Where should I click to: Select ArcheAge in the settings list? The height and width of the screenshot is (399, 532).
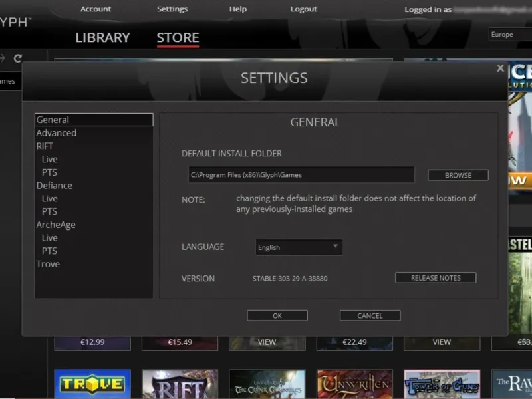tap(94, 225)
